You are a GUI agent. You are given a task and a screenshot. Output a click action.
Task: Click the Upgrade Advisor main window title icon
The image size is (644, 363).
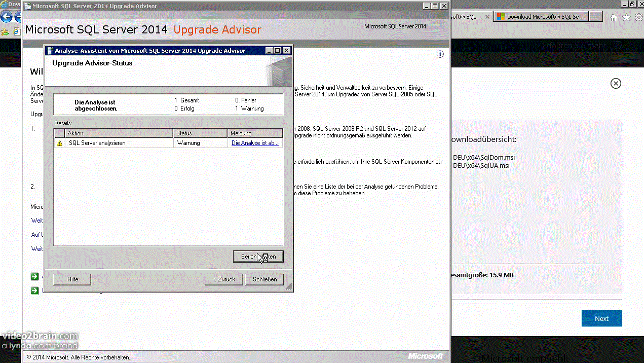pyautogui.click(x=27, y=6)
